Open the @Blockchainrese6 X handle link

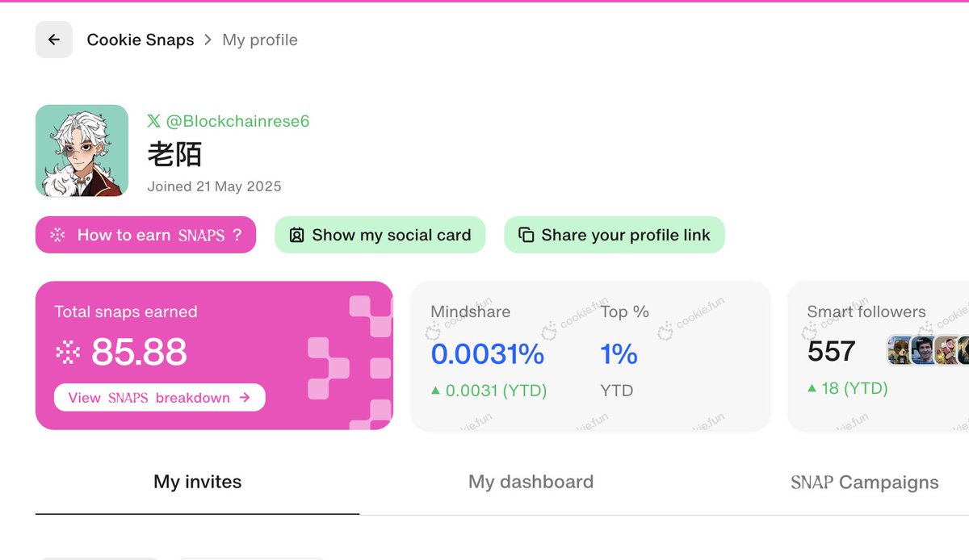(x=237, y=121)
